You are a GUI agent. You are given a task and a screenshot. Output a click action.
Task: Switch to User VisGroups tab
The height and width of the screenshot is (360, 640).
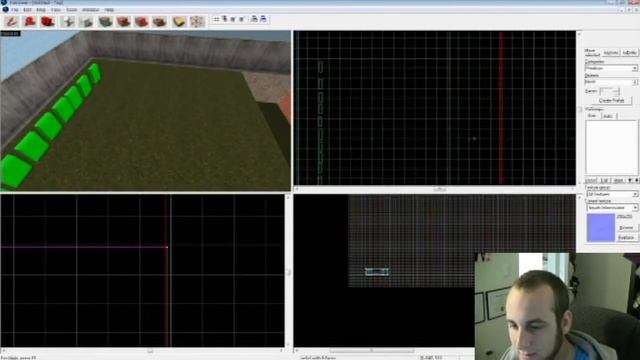click(592, 116)
